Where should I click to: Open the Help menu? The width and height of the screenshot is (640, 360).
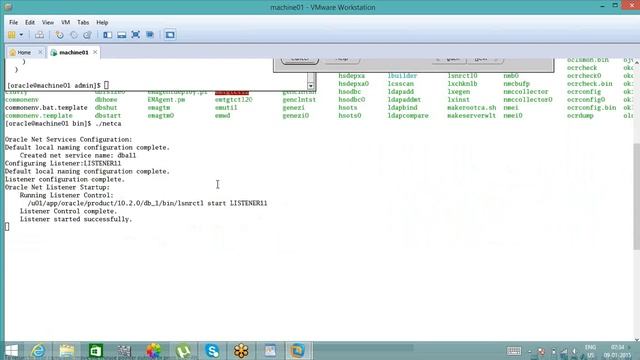click(102, 22)
